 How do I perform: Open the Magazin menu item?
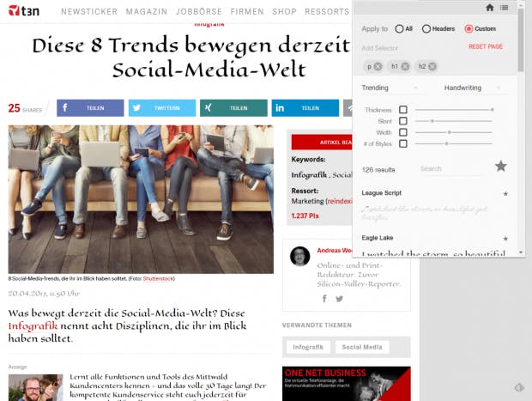click(x=147, y=11)
